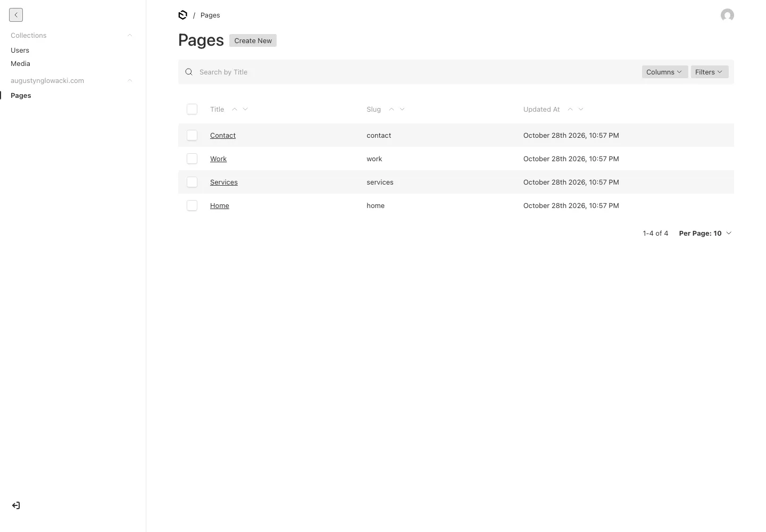Open the Services page link

click(224, 182)
